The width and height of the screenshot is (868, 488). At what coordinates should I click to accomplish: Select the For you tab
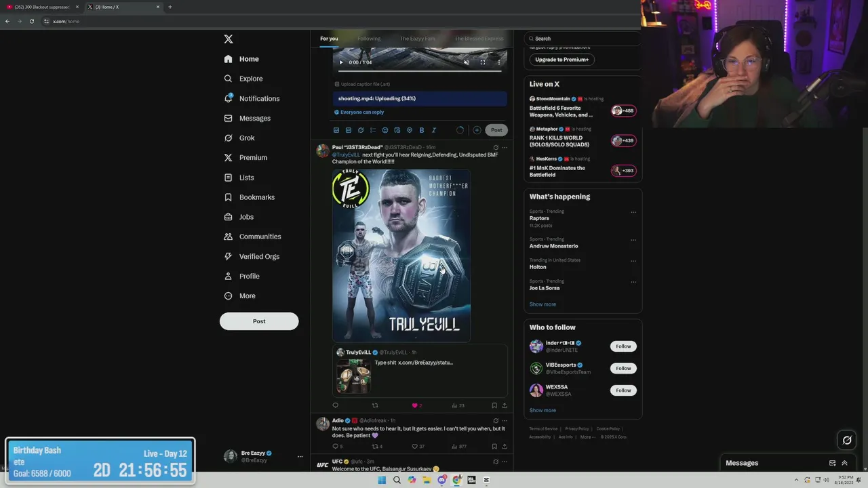click(x=329, y=39)
